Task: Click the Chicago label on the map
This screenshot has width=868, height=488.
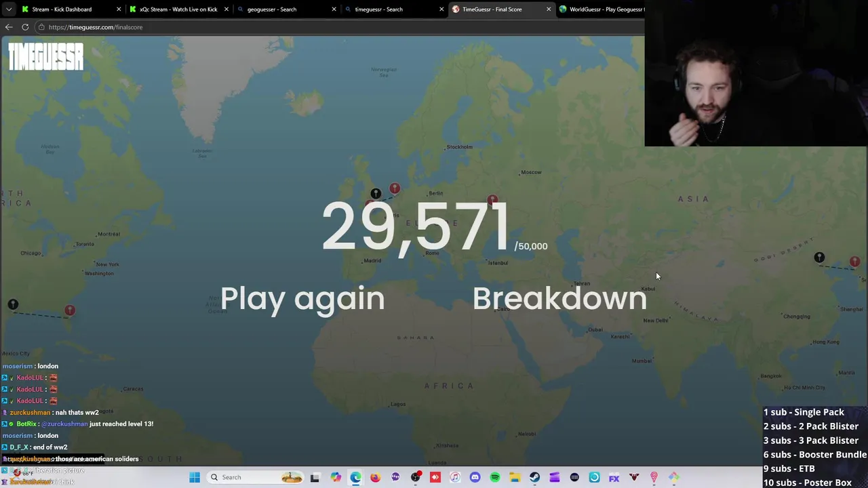Action: pyautogui.click(x=31, y=253)
